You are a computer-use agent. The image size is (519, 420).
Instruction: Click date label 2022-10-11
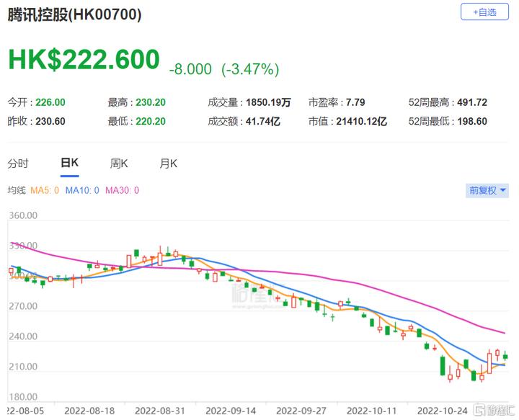[x=371, y=411]
